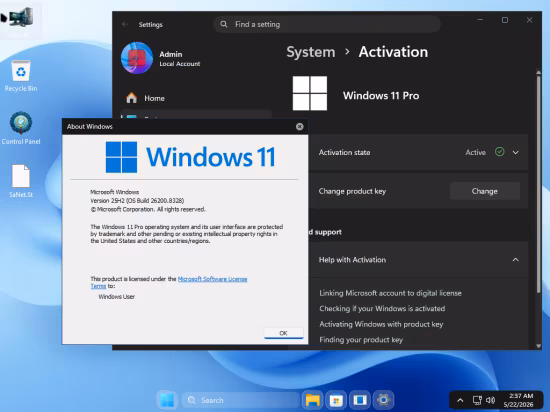Click System in the breadcrumb
Image resolution: width=550 pixels, height=412 pixels.
click(x=311, y=52)
